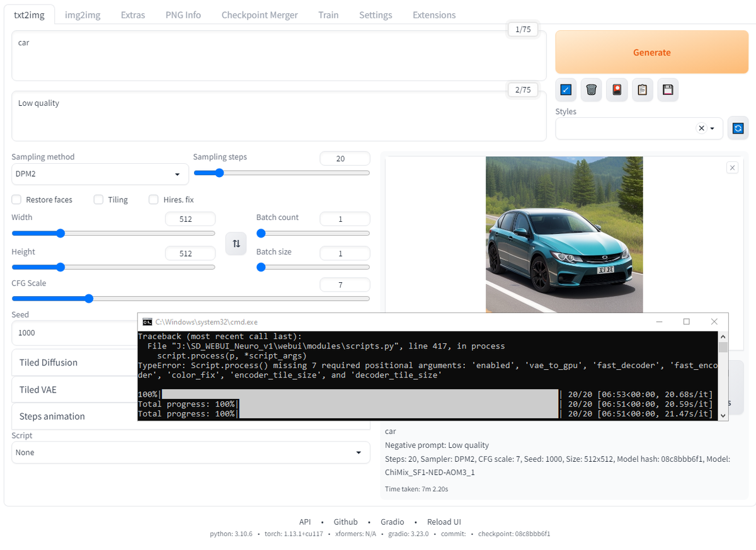Click the clipboard apply styles icon
This screenshot has height=550, width=756.
(642, 90)
